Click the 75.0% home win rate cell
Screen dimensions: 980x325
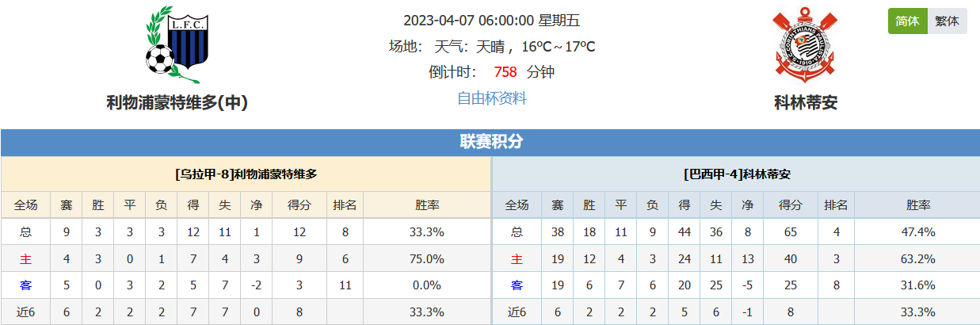click(x=427, y=259)
